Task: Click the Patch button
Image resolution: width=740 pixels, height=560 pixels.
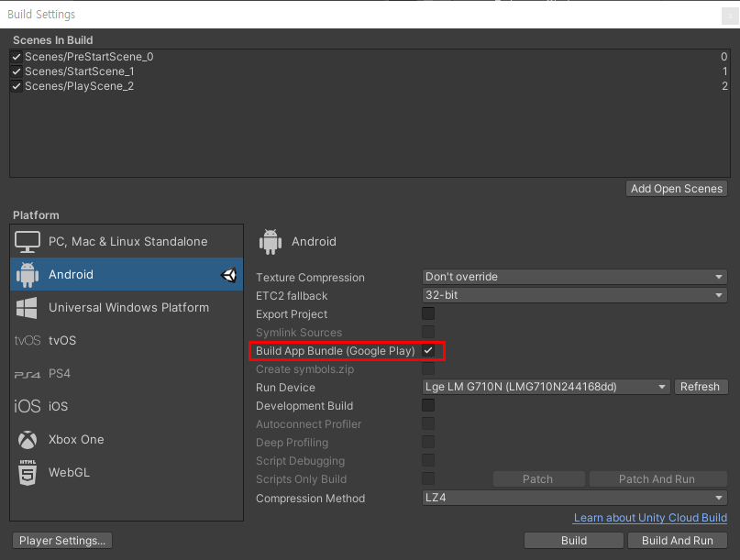Action: click(x=538, y=479)
